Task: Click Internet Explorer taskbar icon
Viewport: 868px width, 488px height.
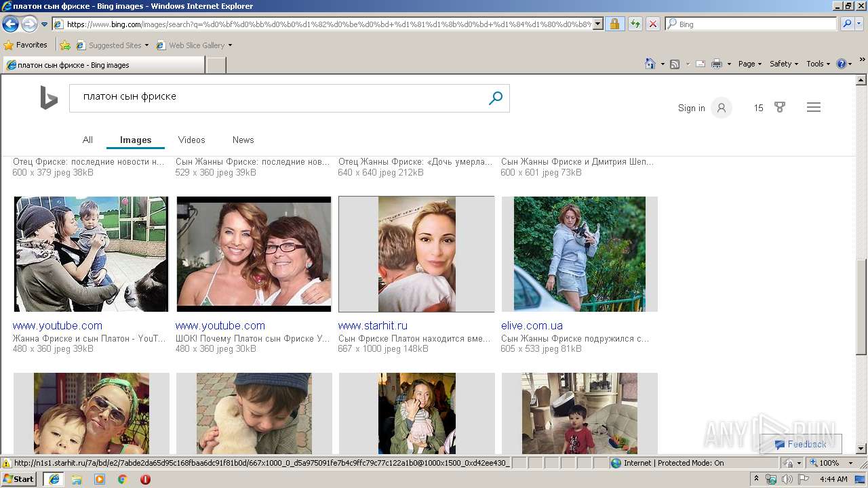Action: pyautogui.click(x=54, y=479)
